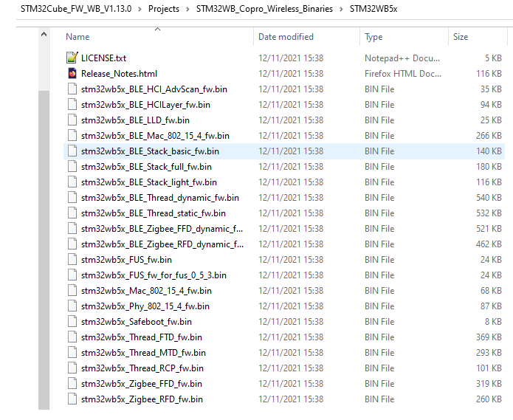Expand breadcrumb chevron after STM32Cube_FW_WB_V1.13.0

[x=140, y=9]
